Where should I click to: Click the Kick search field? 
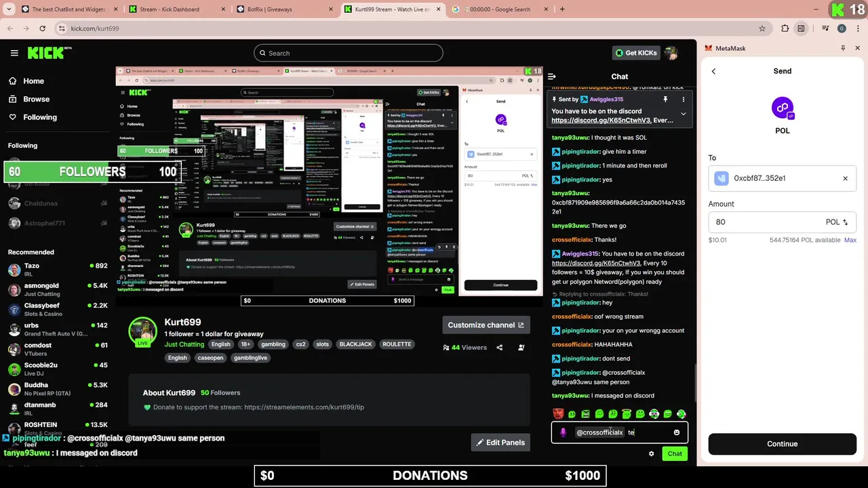click(349, 53)
